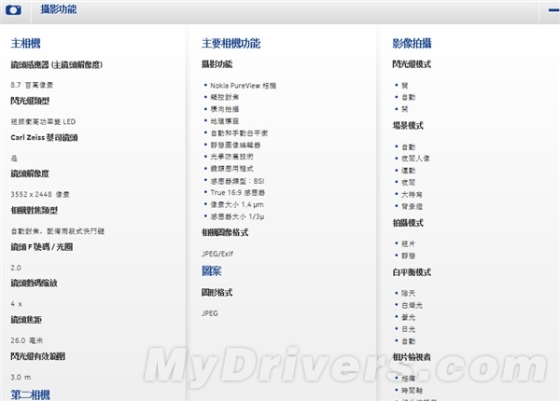
Task: Click the 3552 x 2448 resolution value
Action: tap(40, 195)
